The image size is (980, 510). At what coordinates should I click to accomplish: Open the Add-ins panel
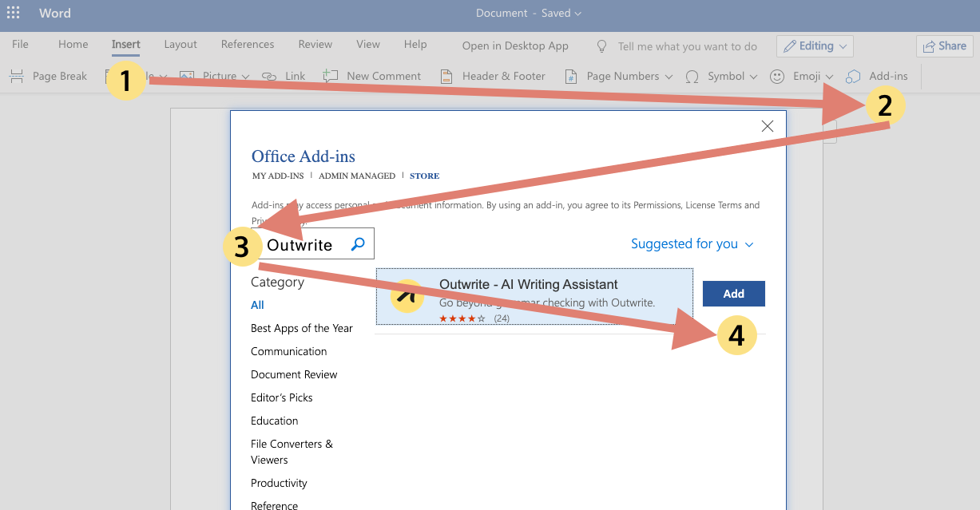pos(877,75)
